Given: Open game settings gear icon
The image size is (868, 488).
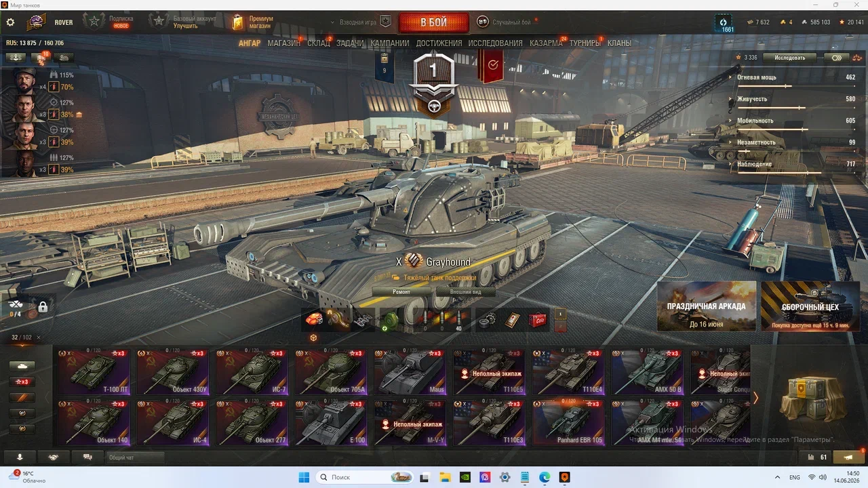Looking at the screenshot, I should [10, 22].
